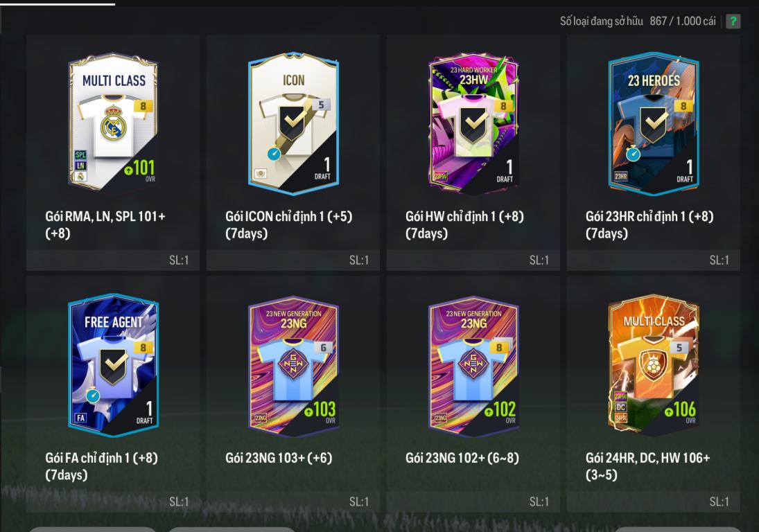Click the green question mark help icon

point(733,21)
